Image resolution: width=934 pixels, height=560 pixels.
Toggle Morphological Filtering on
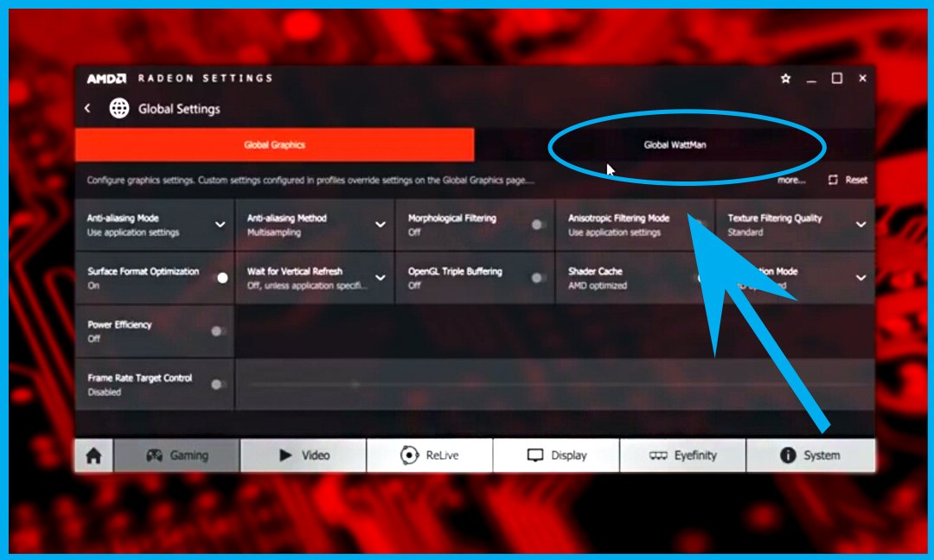click(x=539, y=225)
